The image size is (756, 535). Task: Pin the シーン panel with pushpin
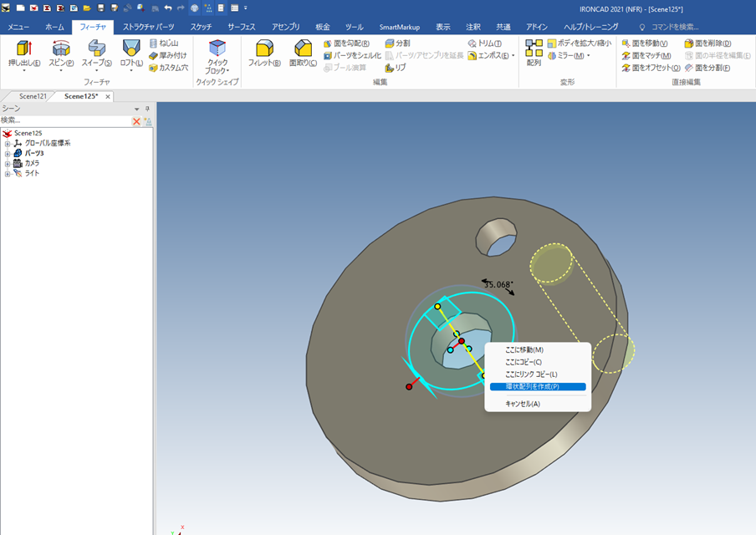point(147,110)
